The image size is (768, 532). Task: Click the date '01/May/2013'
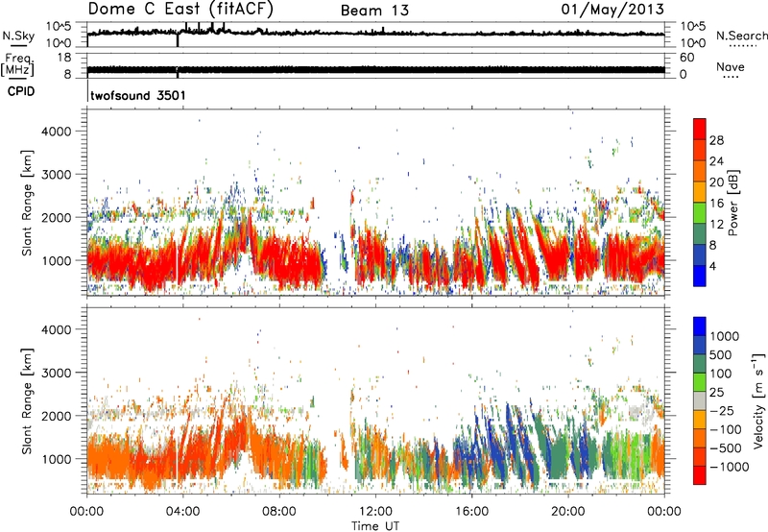[612, 10]
